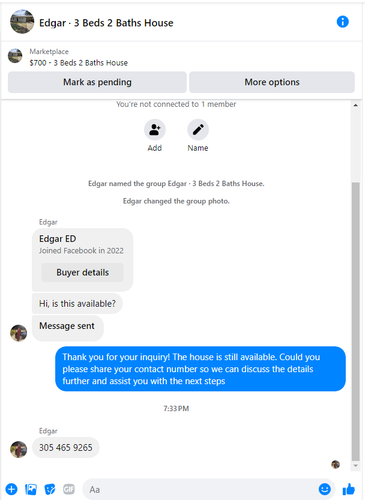Click scrollbar up arrow in chat
365x500 pixels.
coord(356,105)
